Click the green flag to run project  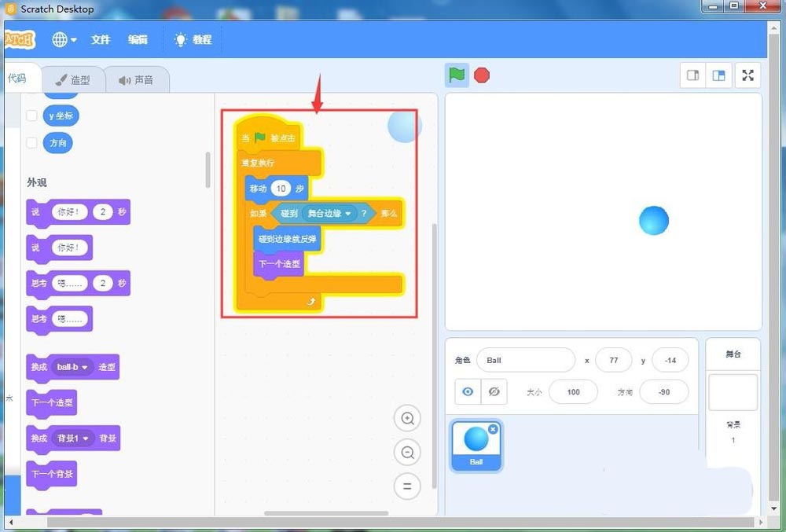point(457,75)
